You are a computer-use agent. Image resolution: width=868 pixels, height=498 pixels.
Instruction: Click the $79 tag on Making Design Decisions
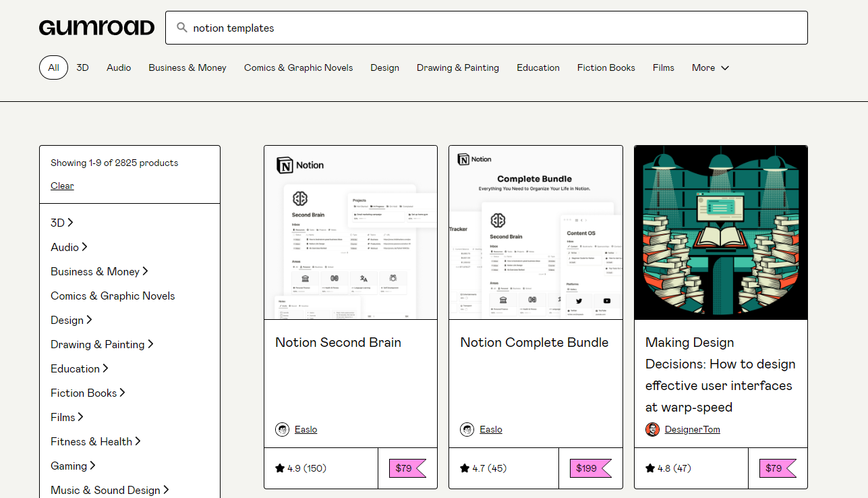(778, 468)
